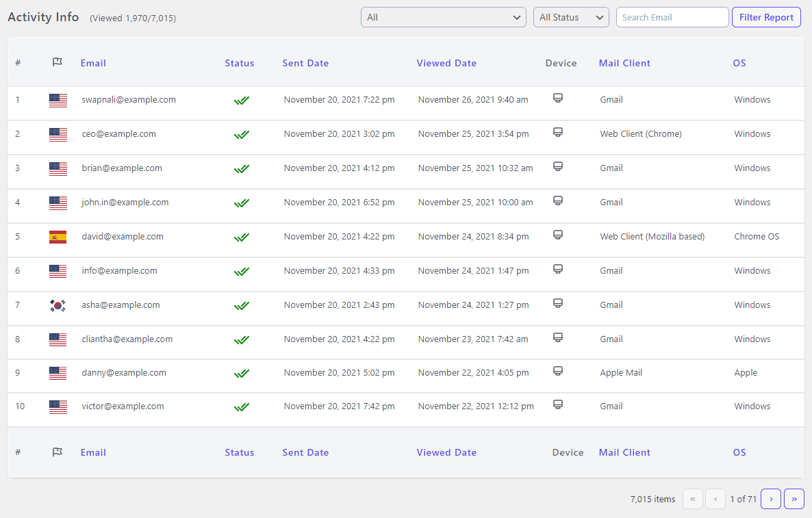Click the 'Web Client (Chrome)' cell
The height and width of the screenshot is (518, 812).
point(641,134)
